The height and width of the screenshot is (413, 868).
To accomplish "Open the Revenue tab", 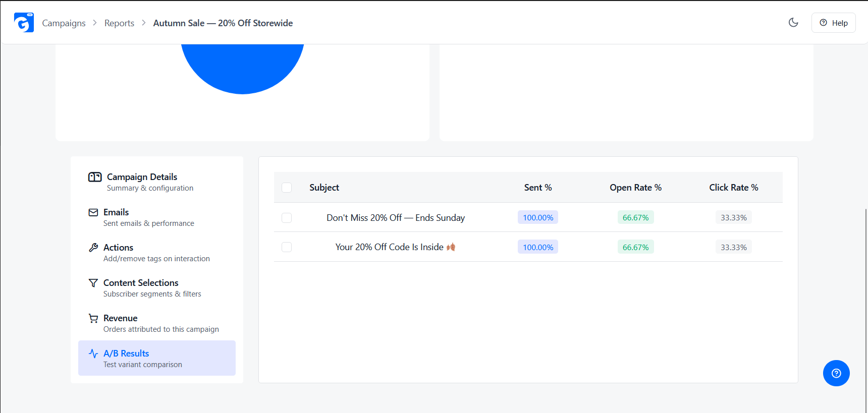I will click(157, 323).
